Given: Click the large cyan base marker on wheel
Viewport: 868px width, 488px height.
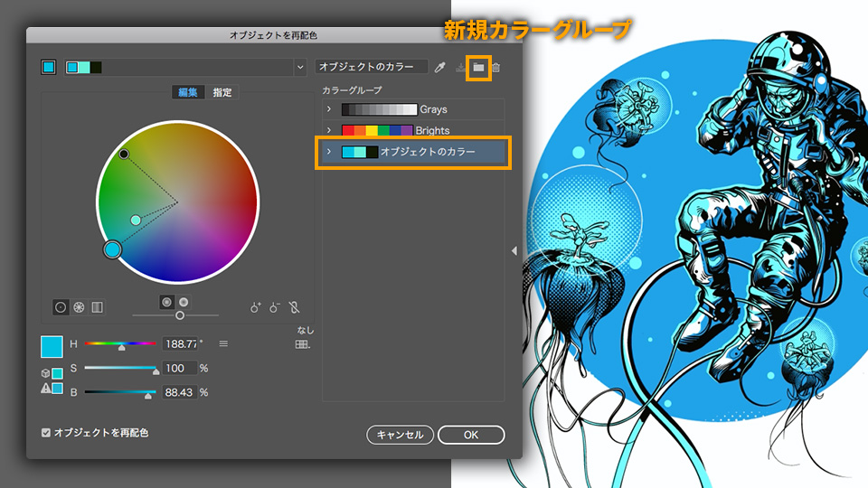Looking at the screenshot, I should (112, 249).
